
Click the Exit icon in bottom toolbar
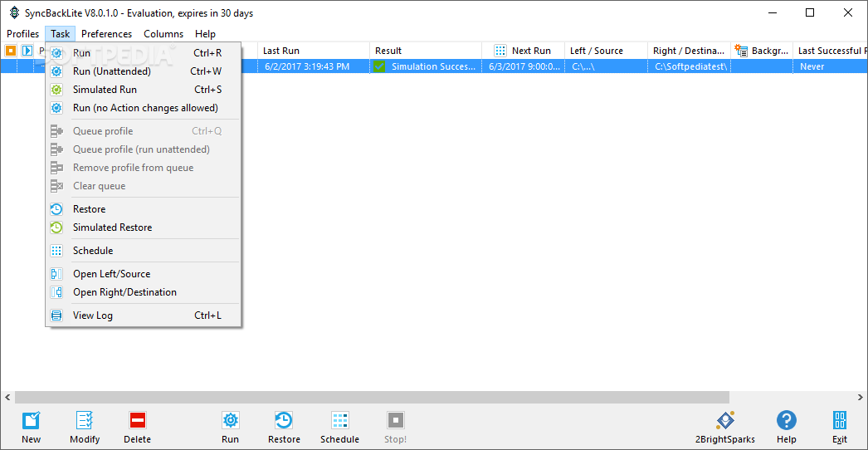click(x=840, y=420)
